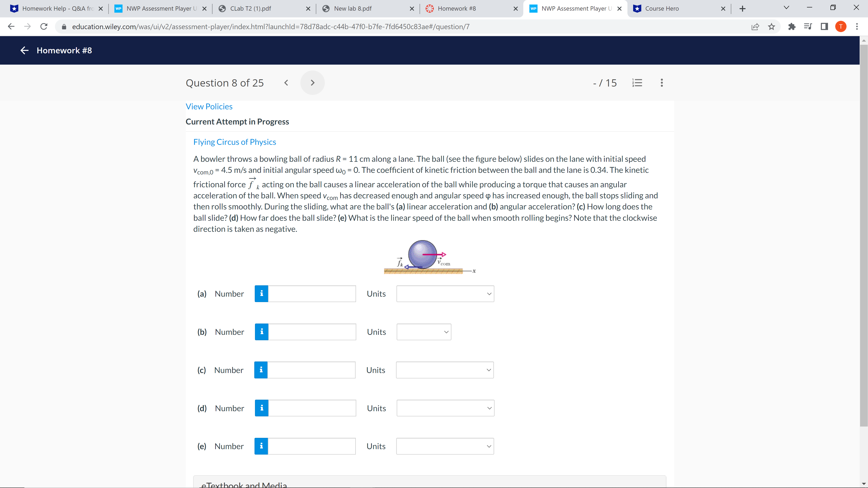Image resolution: width=868 pixels, height=488 pixels.
Task: Open the Flying Circus of Physics link
Action: 235,142
